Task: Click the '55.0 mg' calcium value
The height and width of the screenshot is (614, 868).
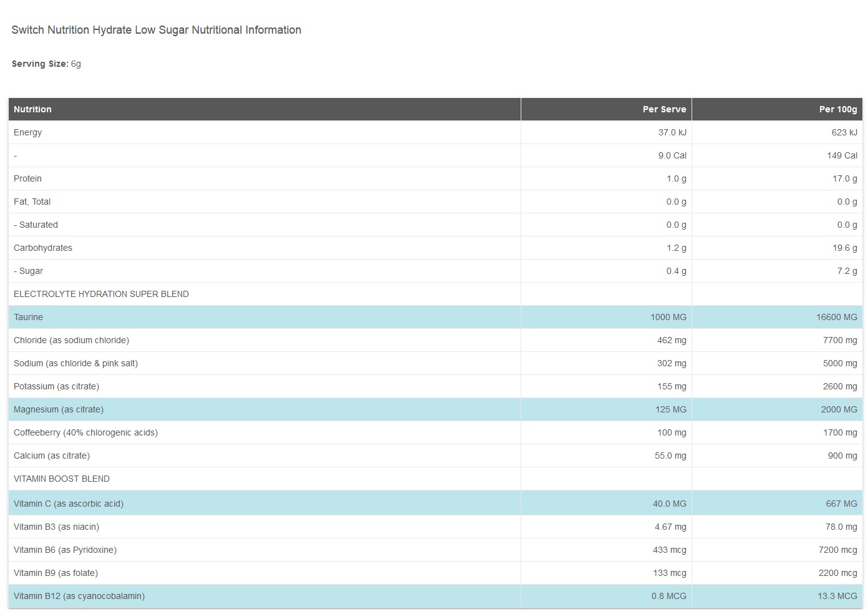Action: pos(670,456)
